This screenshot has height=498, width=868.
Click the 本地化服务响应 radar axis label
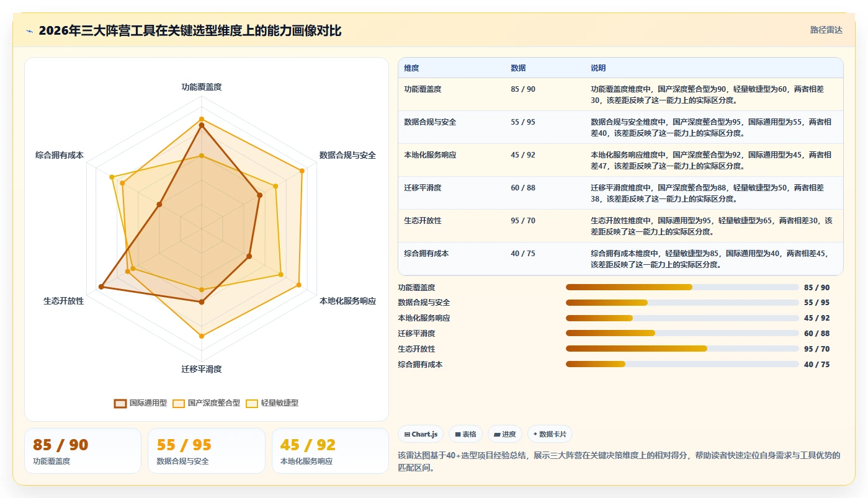click(347, 301)
